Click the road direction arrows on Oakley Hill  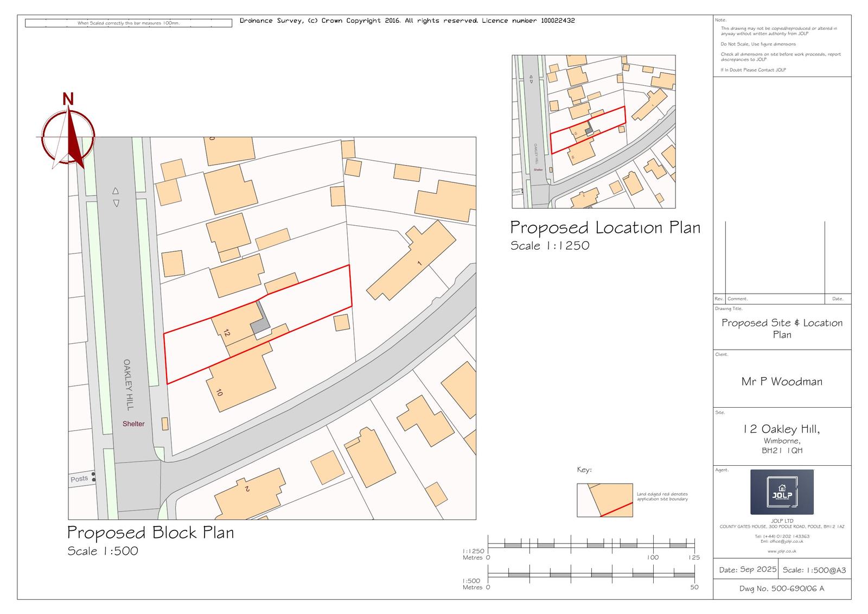click(115, 197)
